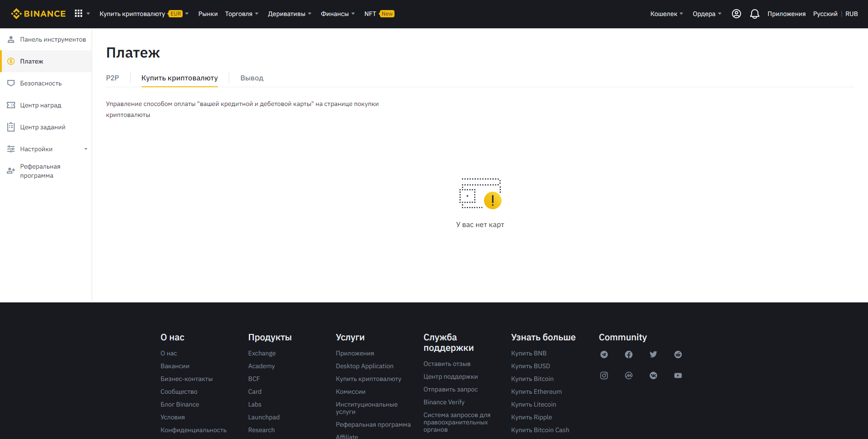Open the Купить BNB footer link
The width and height of the screenshot is (868, 439).
tap(529, 353)
